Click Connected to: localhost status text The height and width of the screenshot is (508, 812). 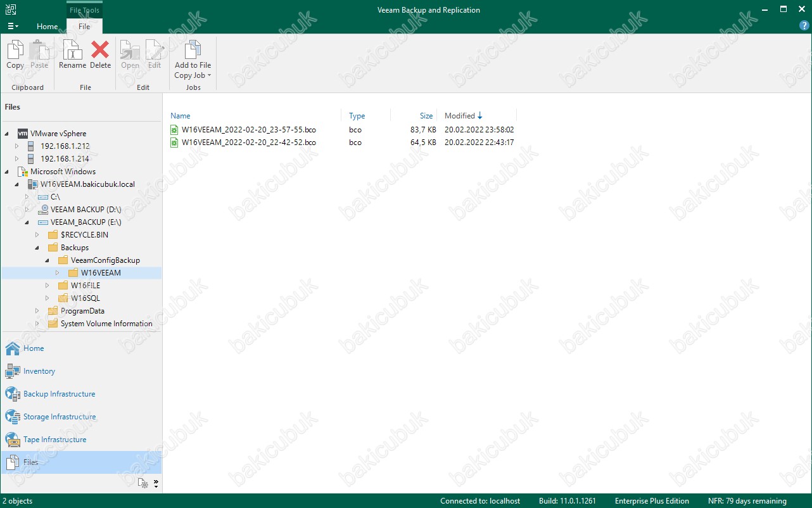point(480,501)
